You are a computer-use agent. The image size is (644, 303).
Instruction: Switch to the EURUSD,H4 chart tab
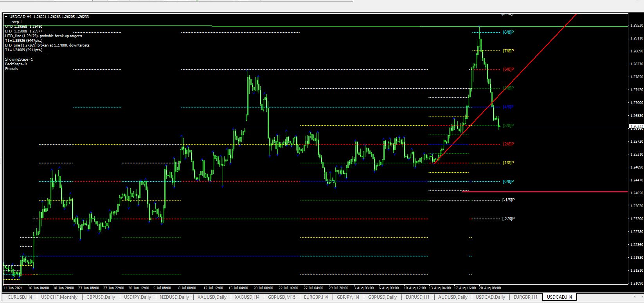point(20,297)
